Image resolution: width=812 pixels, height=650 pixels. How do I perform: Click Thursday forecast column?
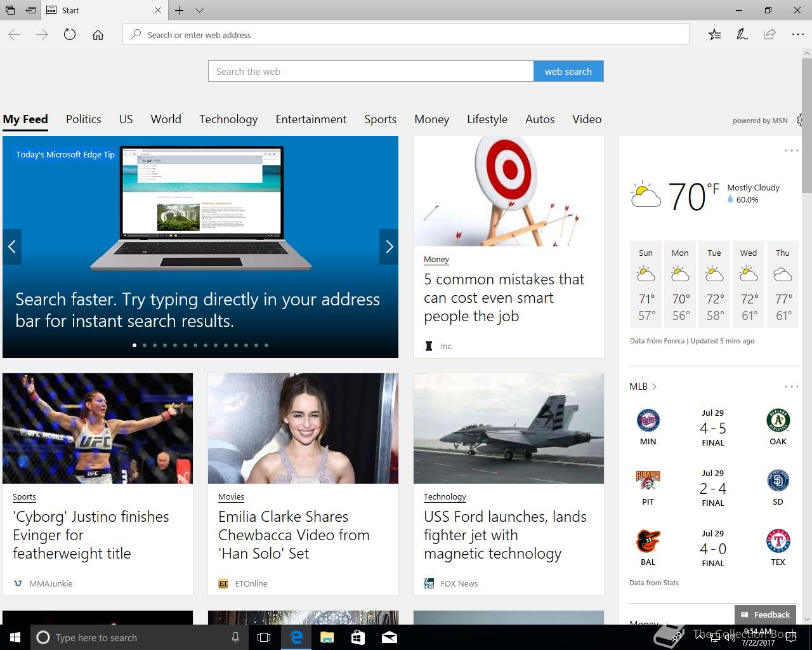point(783,285)
